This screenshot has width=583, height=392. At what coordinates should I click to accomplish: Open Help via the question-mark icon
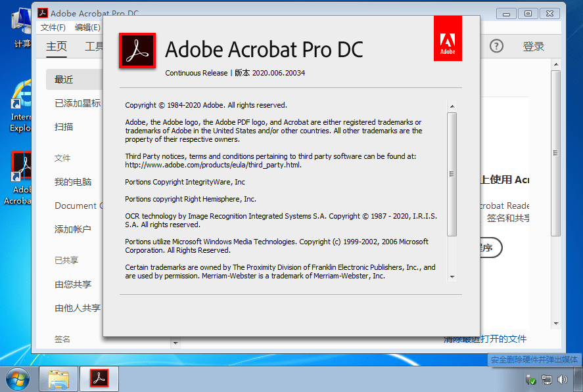coord(496,46)
